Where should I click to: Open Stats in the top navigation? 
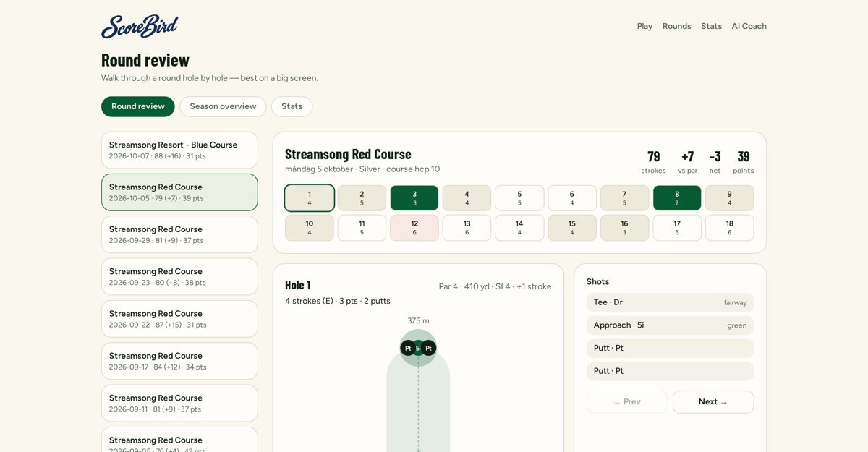pos(711,26)
